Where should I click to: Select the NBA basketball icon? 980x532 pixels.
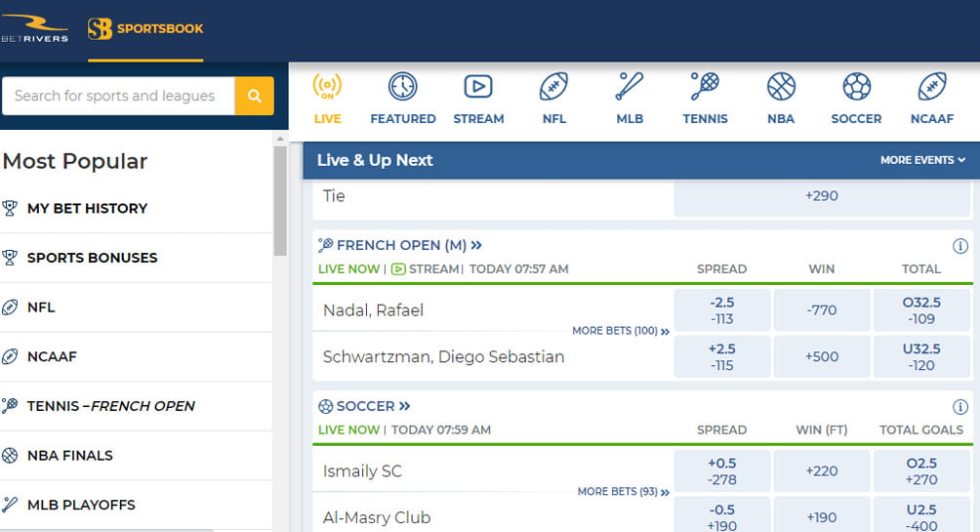click(781, 86)
